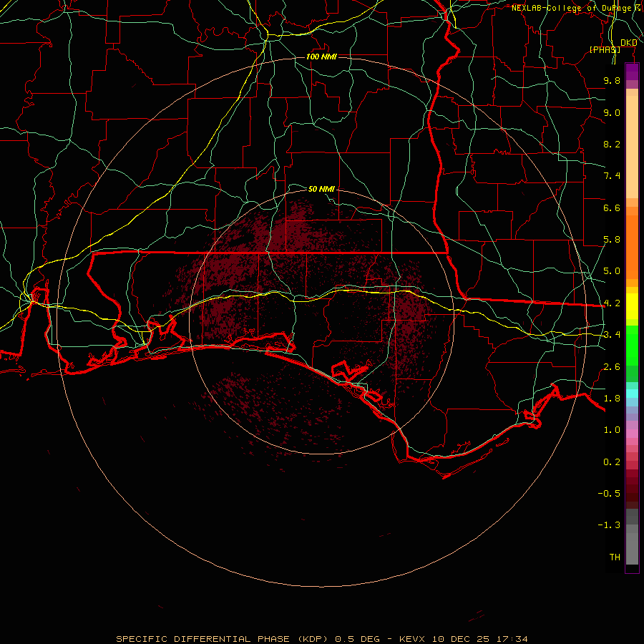
Task: Pick the cyan segment of the color bar
Action: point(632,394)
